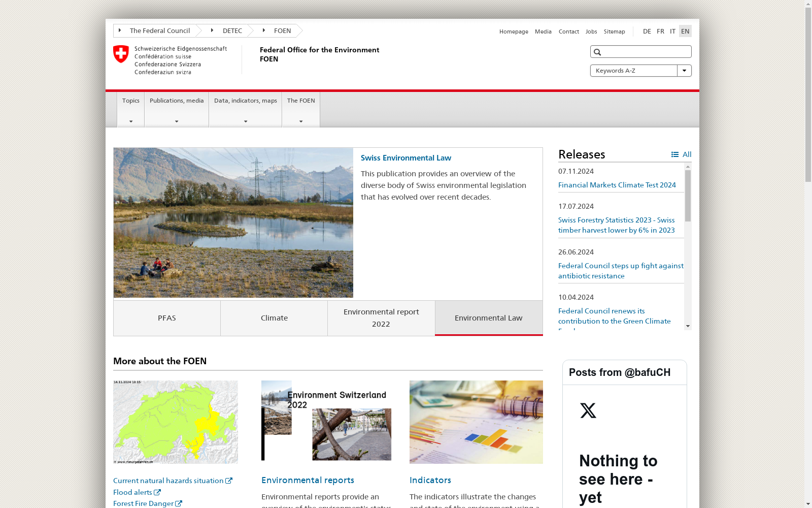Click the Federal Office for the Environment FOEN title
This screenshot has height=508, width=812.
[319, 54]
